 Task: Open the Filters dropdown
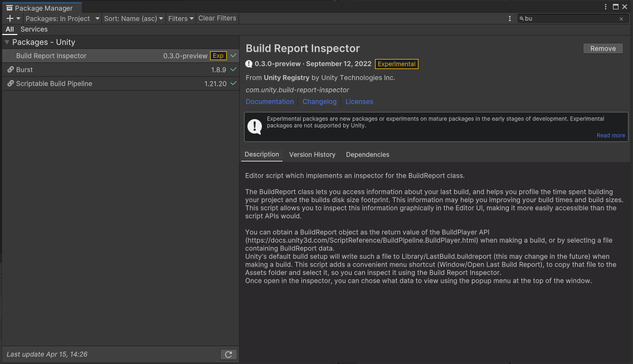181,18
